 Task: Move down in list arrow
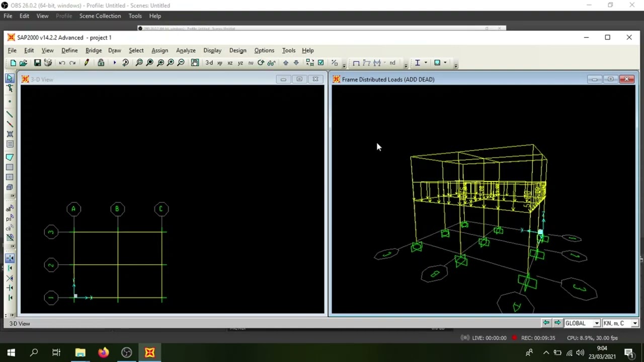[x=296, y=63]
